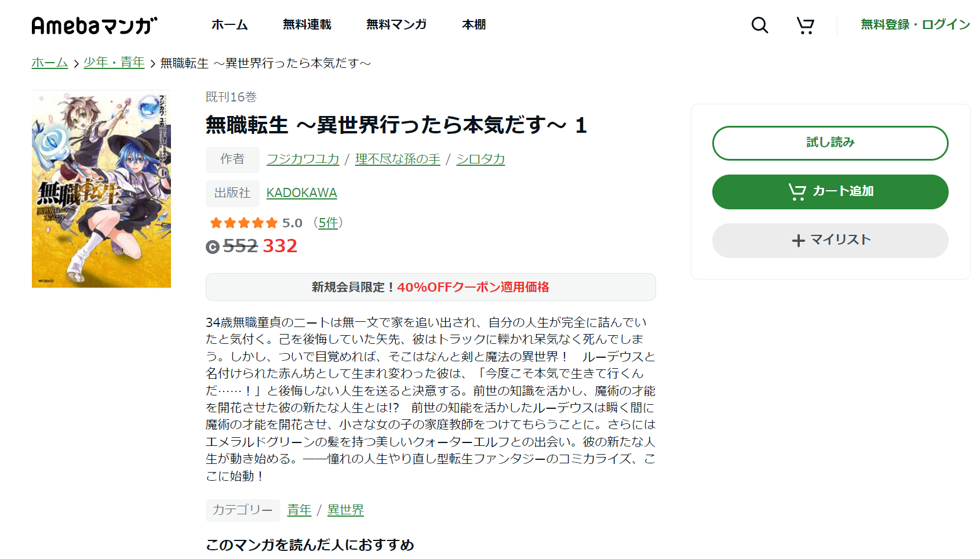Open the 異世界 category link
The height and width of the screenshot is (559, 980).
pos(345,510)
